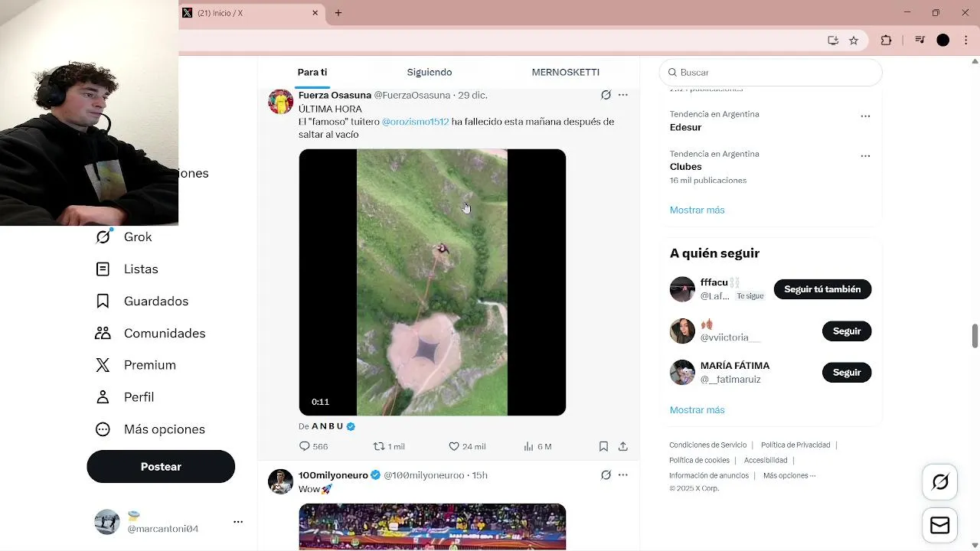The width and height of the screenshot is (980, 551).
Task: Open the floating Grok button
Action: click(940, 482)
